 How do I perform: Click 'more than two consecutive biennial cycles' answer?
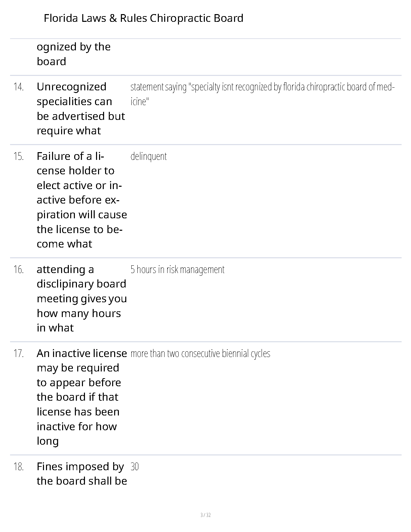[200, 354]
